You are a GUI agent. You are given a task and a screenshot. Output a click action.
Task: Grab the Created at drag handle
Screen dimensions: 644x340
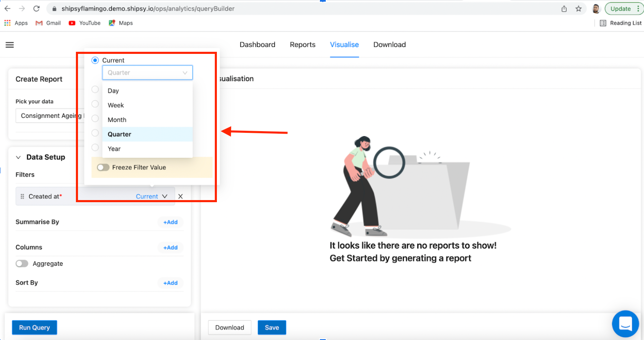pyautogui.click(x=23, y=196)
